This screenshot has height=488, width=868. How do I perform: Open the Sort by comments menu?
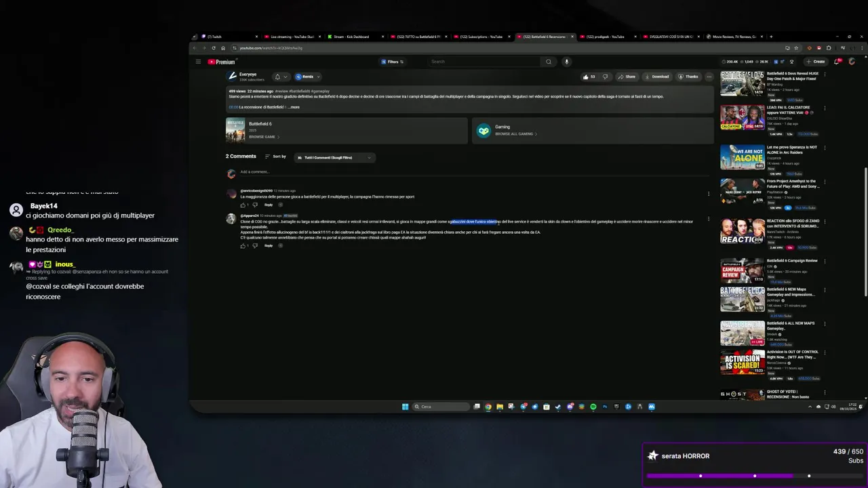275,157
